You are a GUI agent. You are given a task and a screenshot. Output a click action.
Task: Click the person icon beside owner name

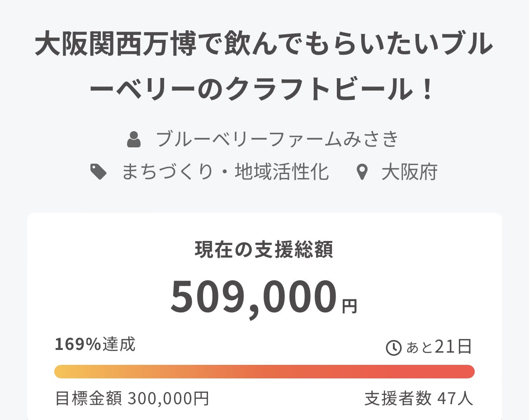coord(134,139)
